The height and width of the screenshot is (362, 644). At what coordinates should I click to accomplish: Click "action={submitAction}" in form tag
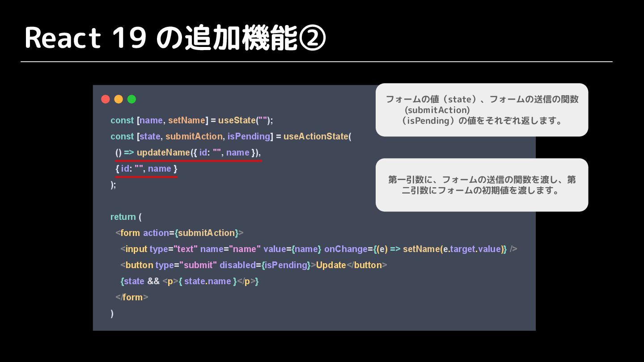tap(191, 233)
